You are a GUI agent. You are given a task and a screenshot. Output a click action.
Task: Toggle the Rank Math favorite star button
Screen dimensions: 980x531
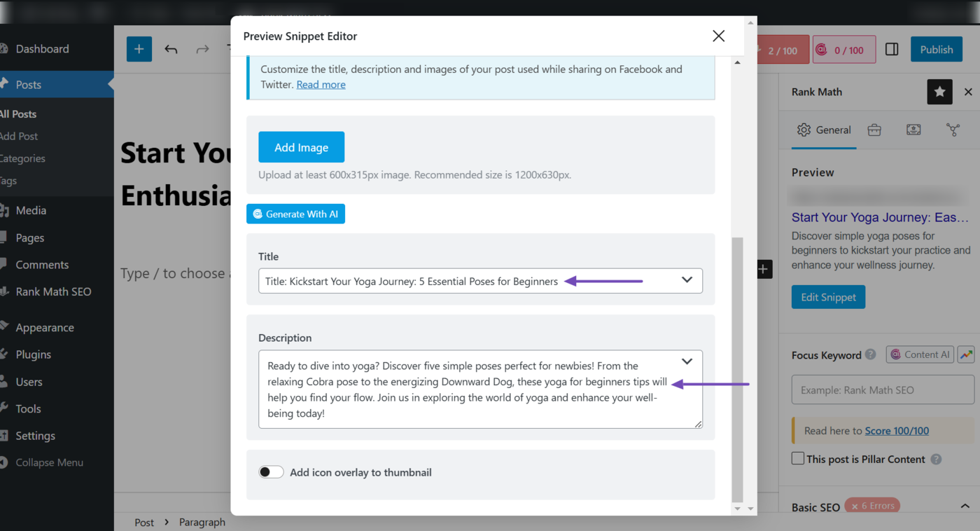point(939,92)
